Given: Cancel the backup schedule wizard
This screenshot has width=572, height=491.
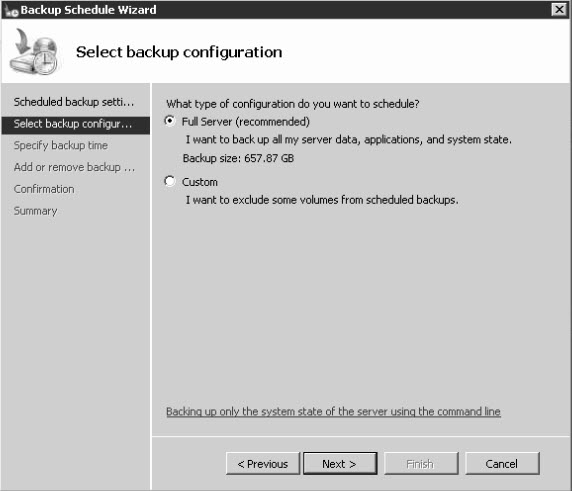Looking at the screenshot, I should point(502,464).
